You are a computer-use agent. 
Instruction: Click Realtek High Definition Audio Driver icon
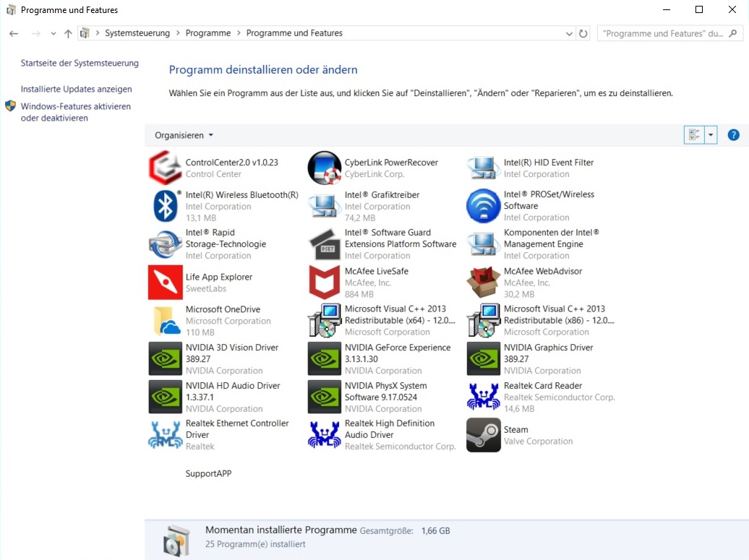click(325, 435)
